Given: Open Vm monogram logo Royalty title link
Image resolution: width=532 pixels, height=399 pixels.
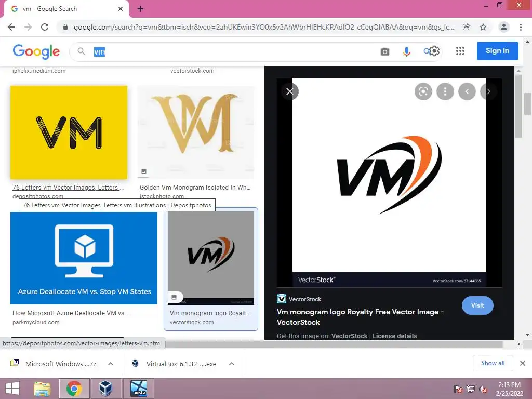Looking at the screenshot, I should point(210,313).
